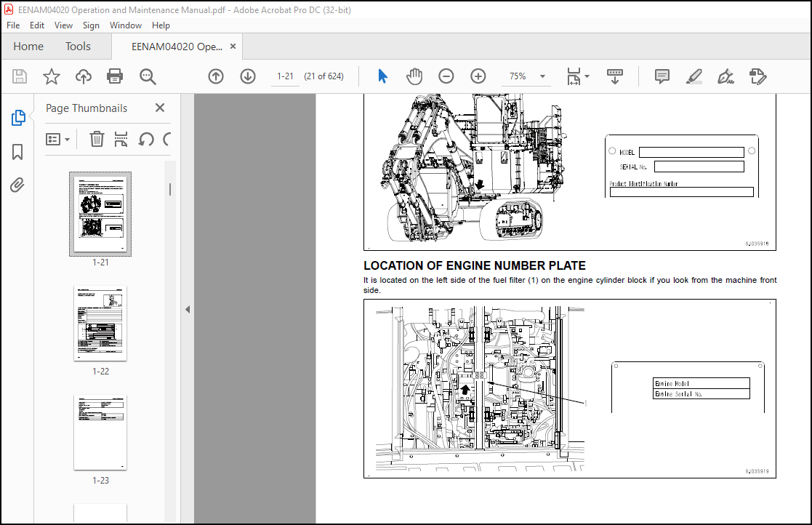Open the Window menu
This screenshot has width=812, height=525.
pyautogui.click(x=125, y=25)
